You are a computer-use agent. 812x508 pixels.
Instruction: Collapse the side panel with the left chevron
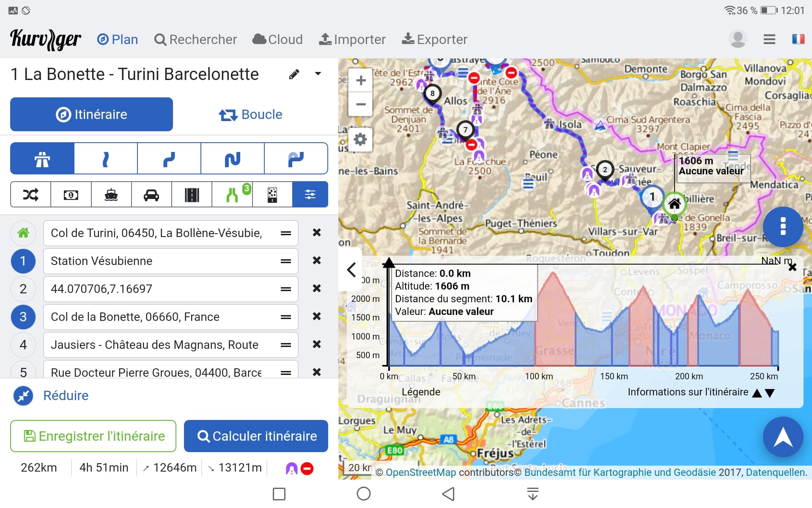tap(351, 270)
